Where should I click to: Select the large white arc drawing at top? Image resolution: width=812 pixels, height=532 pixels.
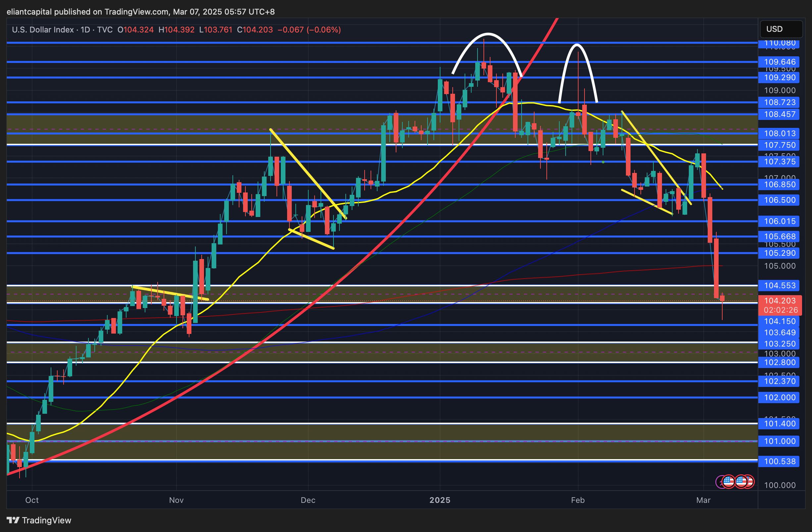(x=488, y=33)
